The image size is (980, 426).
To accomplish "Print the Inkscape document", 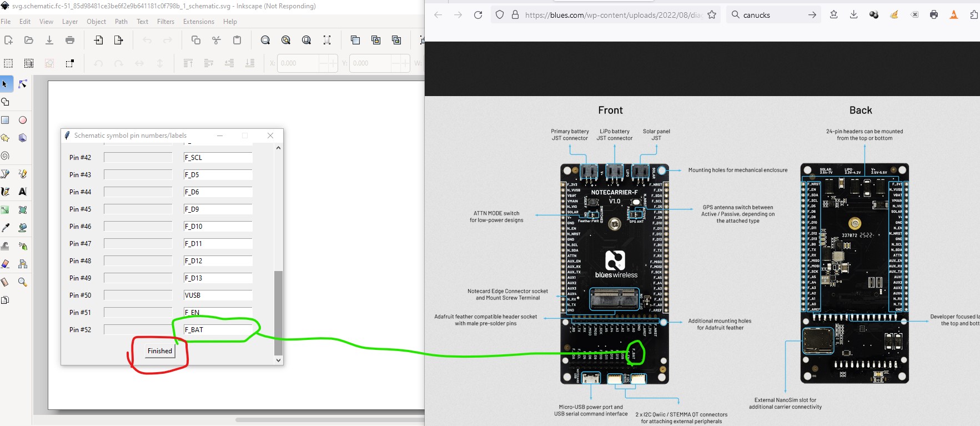I will pyautogui.click(x=70, y=40).
